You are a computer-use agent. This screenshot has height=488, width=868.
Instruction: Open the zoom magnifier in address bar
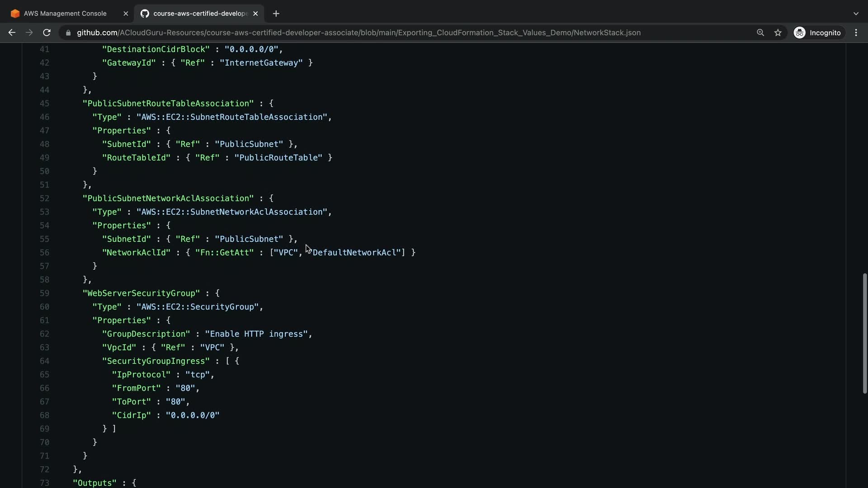tap(760, 33)
